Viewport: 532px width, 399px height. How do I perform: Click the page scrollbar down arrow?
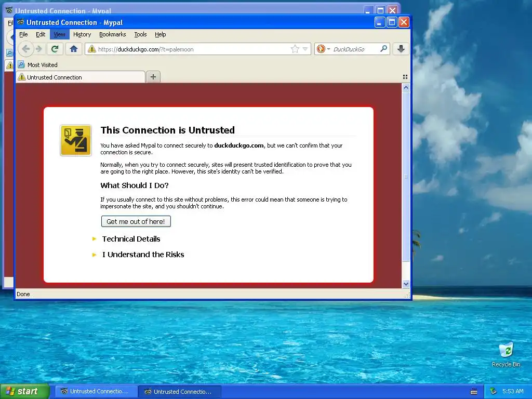click(406, 284)
